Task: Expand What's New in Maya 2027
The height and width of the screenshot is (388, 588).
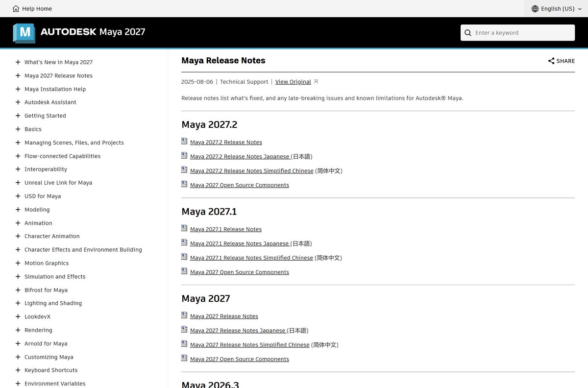Action: (x=18, y=62)
